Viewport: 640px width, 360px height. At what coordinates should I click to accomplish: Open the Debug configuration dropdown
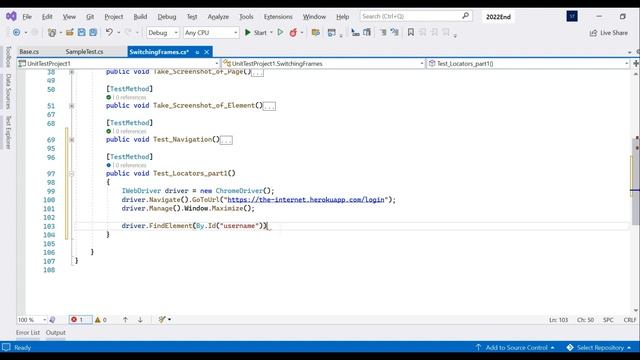[162, 32]
